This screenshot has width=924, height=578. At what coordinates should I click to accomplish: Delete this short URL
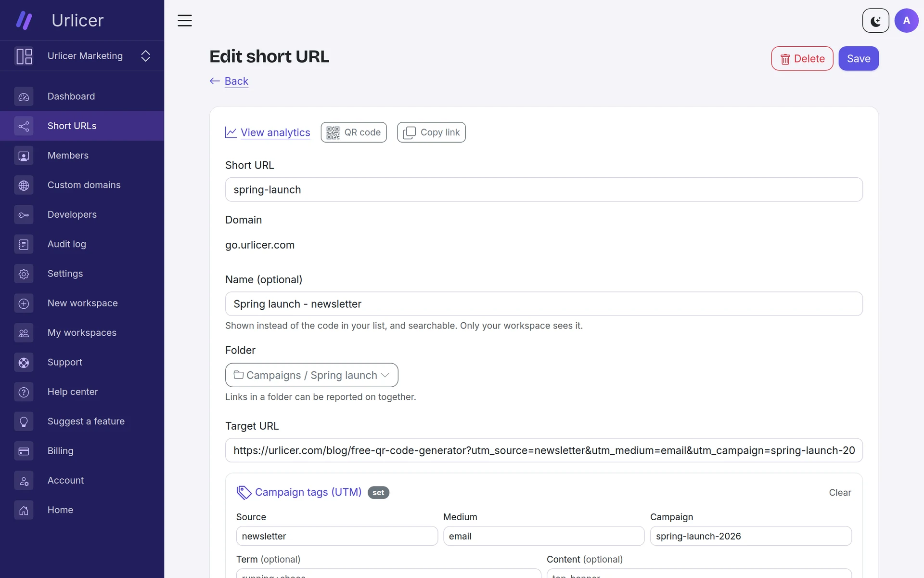[x=802, y=59]
